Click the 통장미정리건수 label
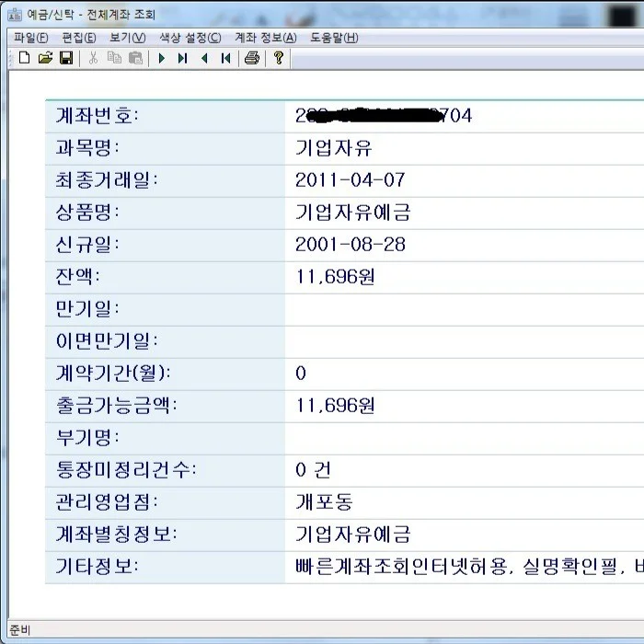The image size is (644, 644). (126, 470)
